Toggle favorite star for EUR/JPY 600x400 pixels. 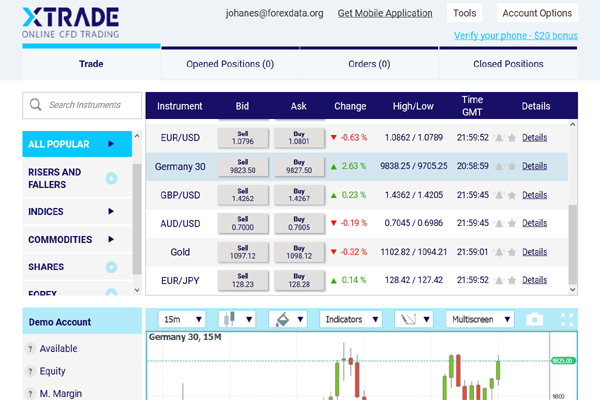[x=512, y=281]
